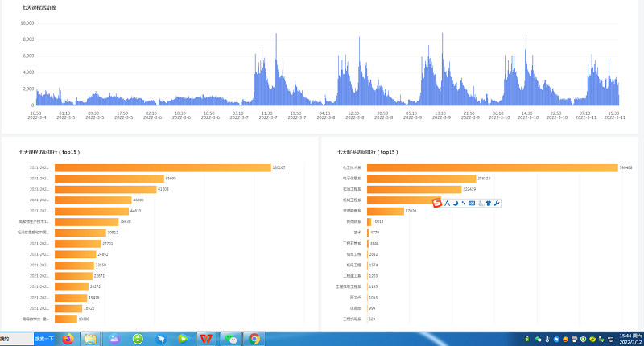This screenshot has height=346, width=644.
Task: Open Firefox from the taskbar
Action: click(x=67, y=339)
